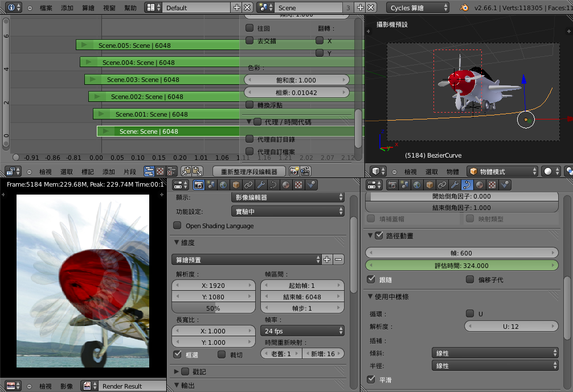Click the sequencer paste strips icon
The width and height of the screenshot is (573, 392).
pyautogui.click(x=197, y=171)
